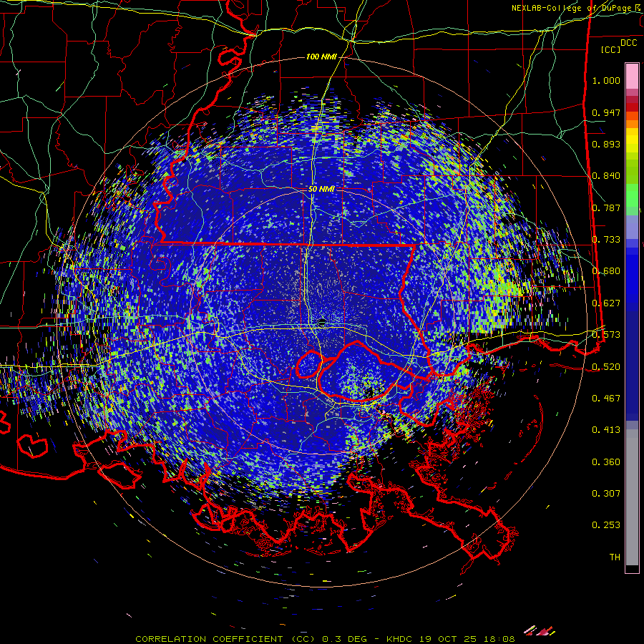The image size is (644, 644).
Task: Click the 0.947 legend value
Action: 606,112
